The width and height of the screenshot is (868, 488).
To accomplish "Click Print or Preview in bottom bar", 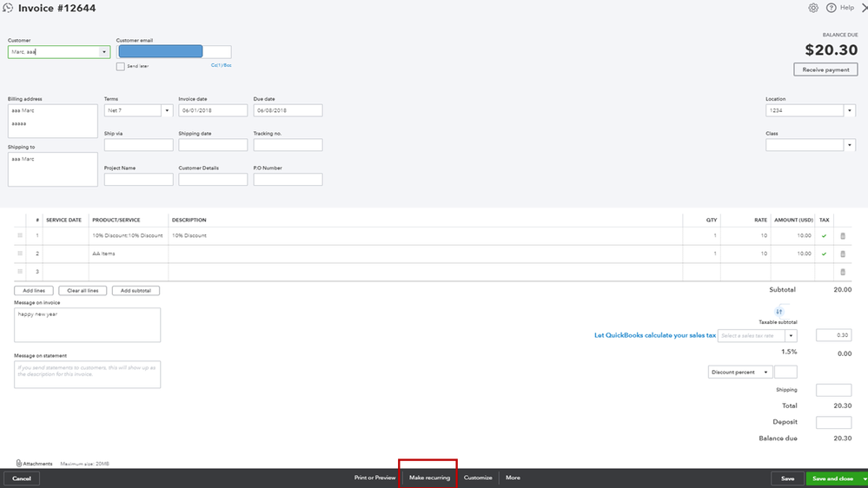I will pyautogui.click(x=374, y=478).
